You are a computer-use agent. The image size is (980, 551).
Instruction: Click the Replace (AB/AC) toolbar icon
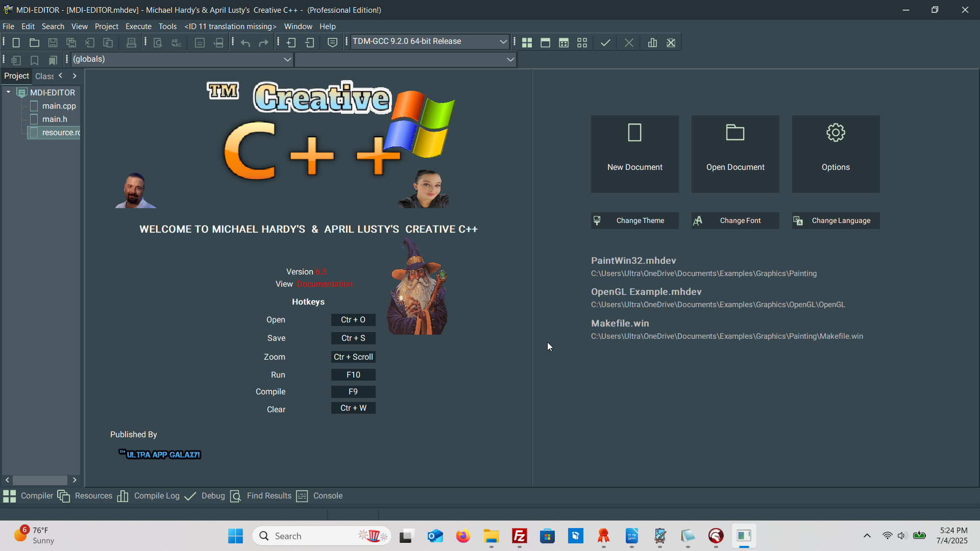click(176, 43)
